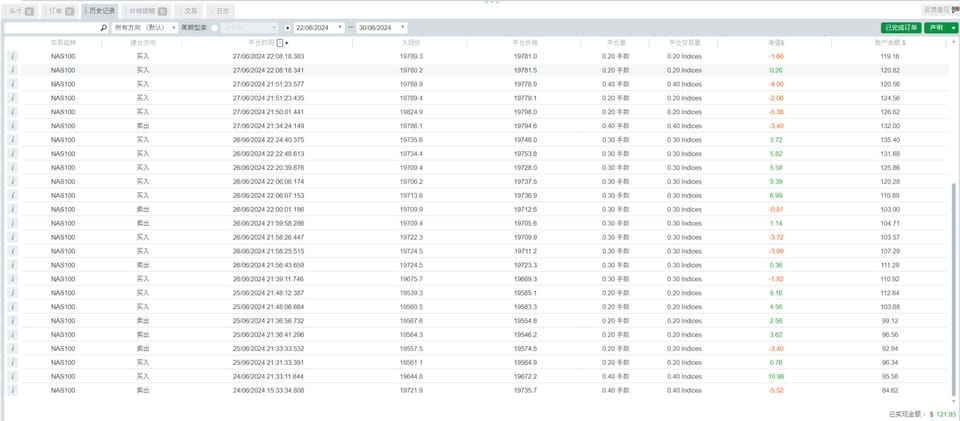Toggle the 周期型类 radio button

(214, 28)
